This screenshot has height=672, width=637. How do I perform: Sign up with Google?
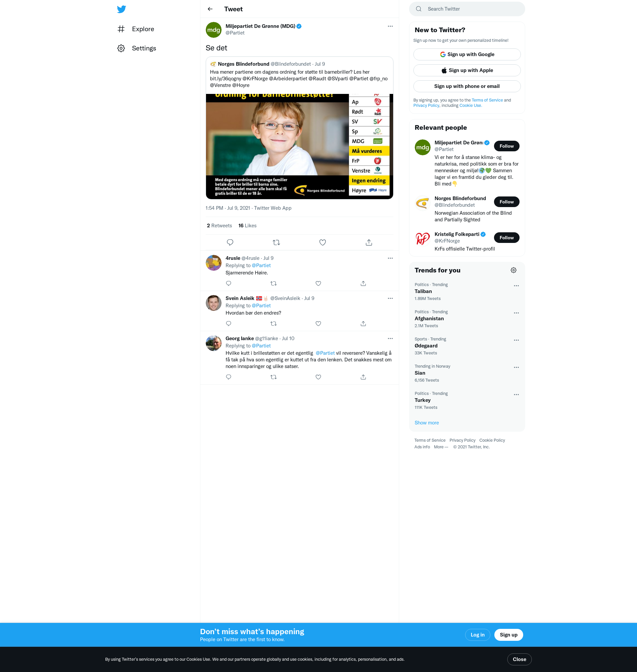point(467,54)
